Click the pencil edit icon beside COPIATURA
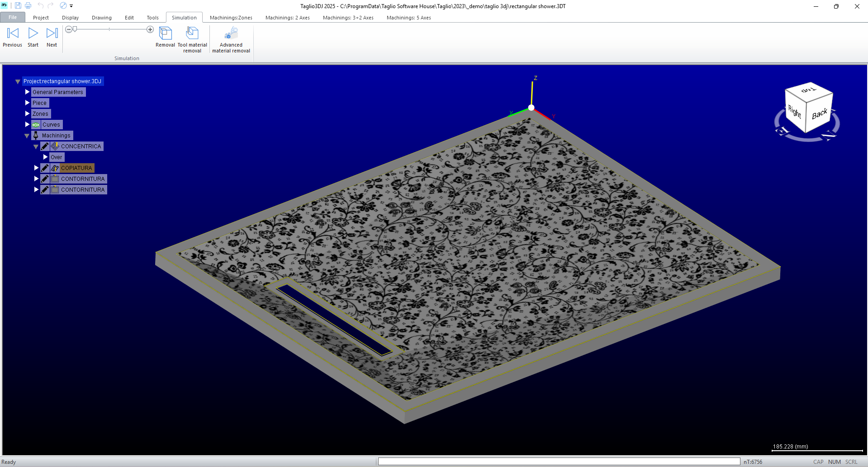868x467 pixels. (x=45, y=168)
